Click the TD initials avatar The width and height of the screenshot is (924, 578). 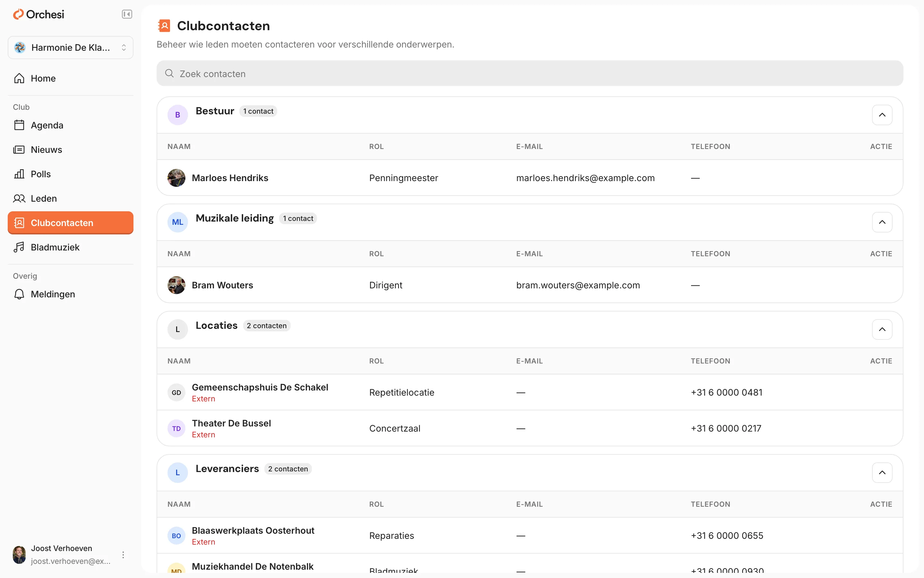(176, 429)
